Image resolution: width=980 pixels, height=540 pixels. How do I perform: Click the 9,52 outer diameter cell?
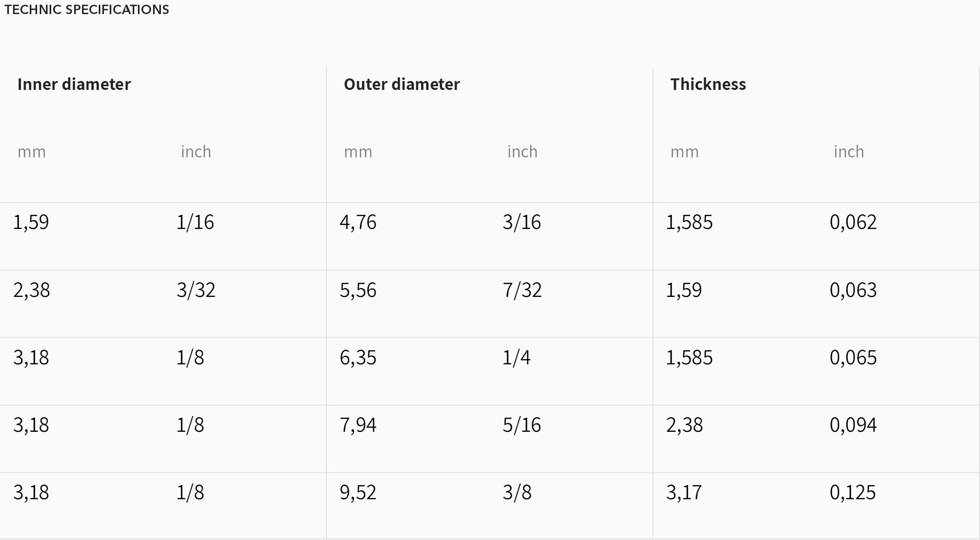pos(358,492)
